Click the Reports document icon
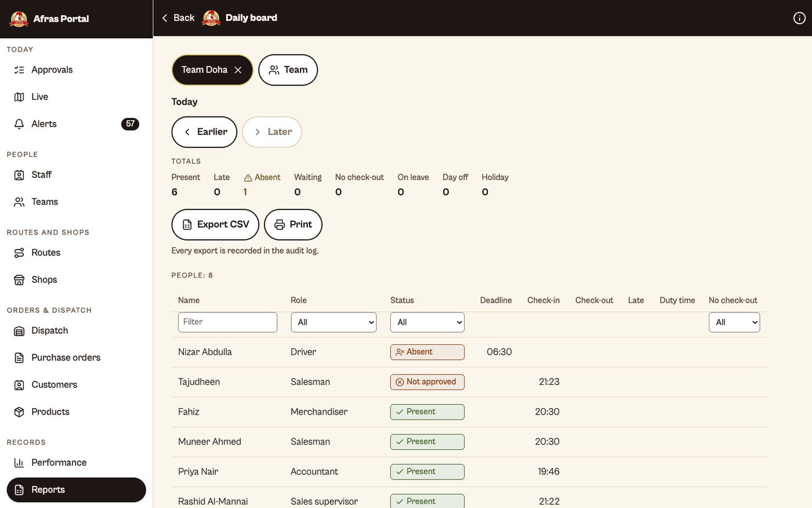The image size is (812, 508). [19, 490]
